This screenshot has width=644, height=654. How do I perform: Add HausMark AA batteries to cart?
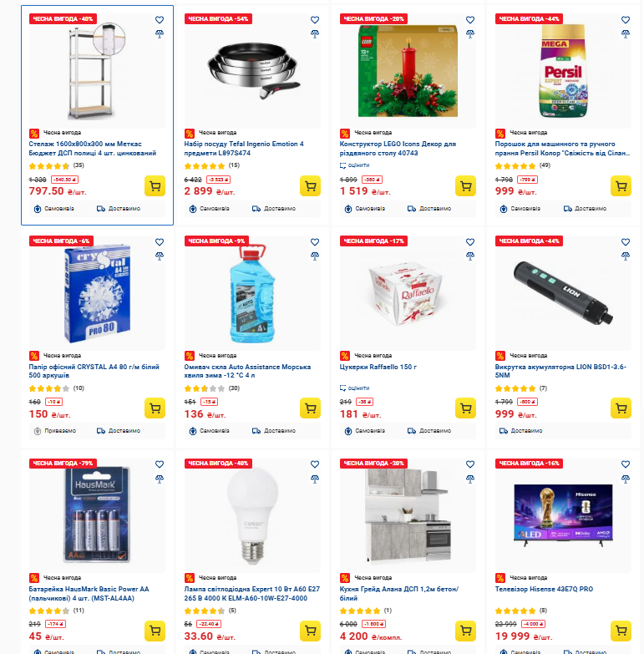tap(155, 631)
